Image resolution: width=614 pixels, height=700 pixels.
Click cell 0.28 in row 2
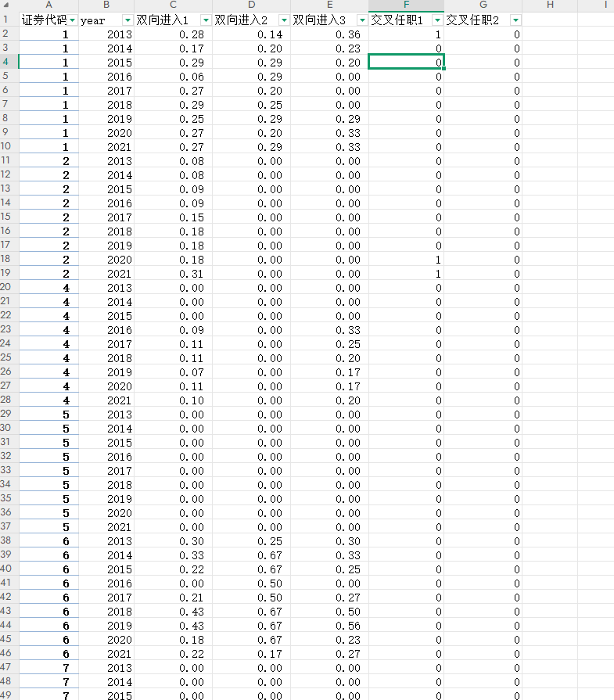(x=174, y=34)
